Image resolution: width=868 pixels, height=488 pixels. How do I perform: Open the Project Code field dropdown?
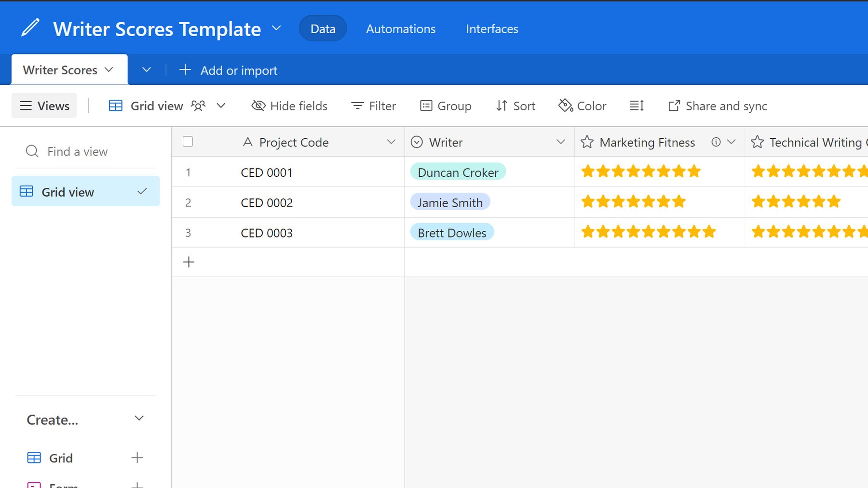click(x=391, y=142)
